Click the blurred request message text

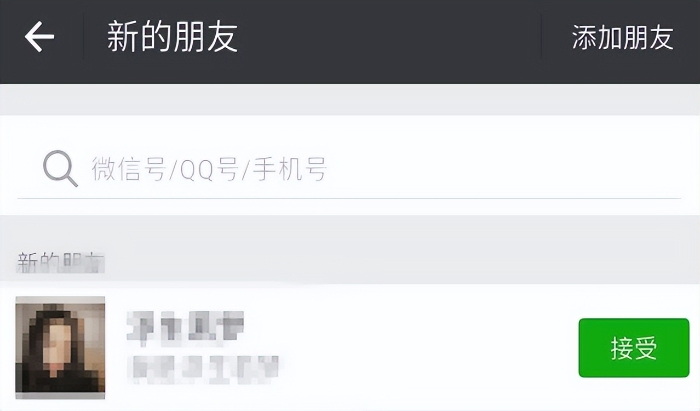tap(203, 369)
